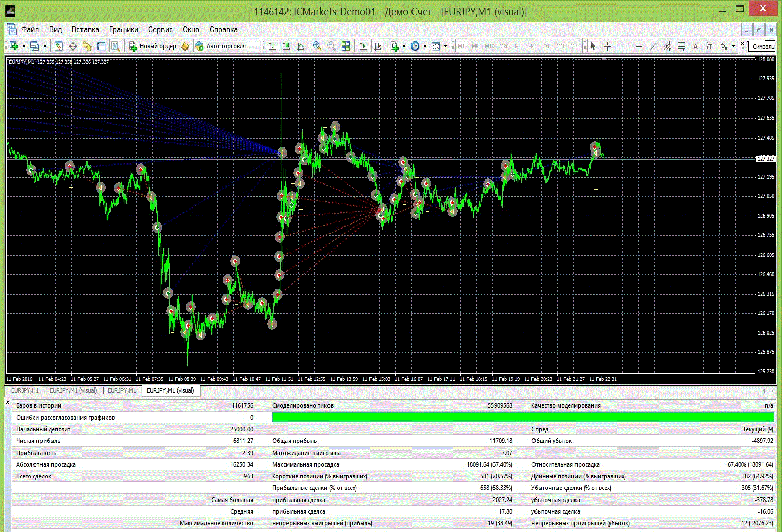Zoom in the chart with magnifier plus
Viewport: 782px width, 532px height.
point(317,46)
